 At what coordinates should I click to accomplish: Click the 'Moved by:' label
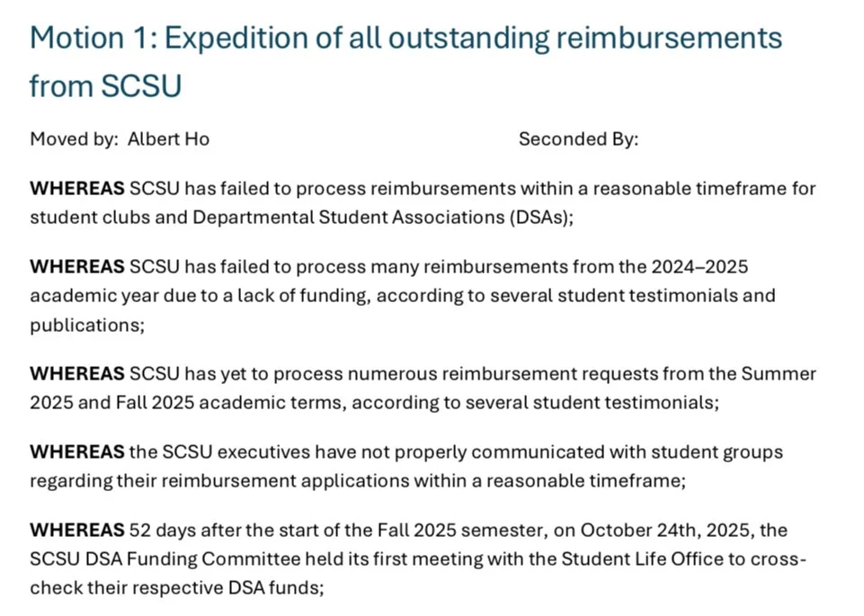coord(74,138)
